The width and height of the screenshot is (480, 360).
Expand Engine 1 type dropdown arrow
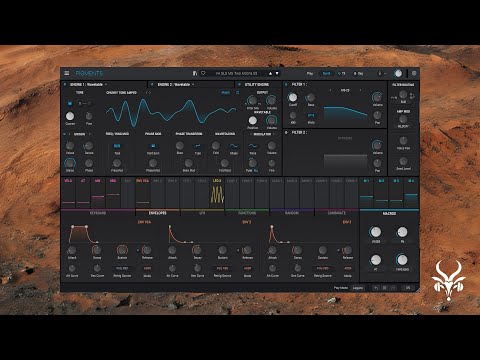[106, 84]
